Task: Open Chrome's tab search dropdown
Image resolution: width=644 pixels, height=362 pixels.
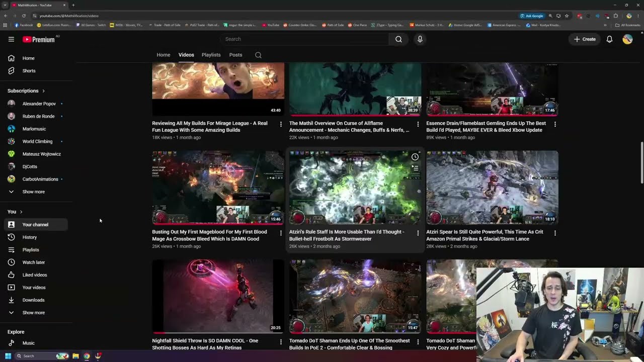Action: (5, 5)
